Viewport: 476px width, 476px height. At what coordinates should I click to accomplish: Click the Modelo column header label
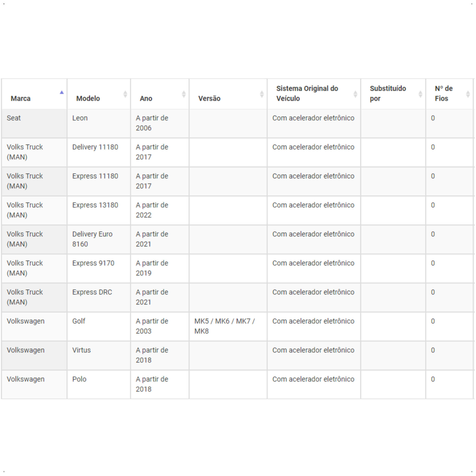click(x=88, y=99)
